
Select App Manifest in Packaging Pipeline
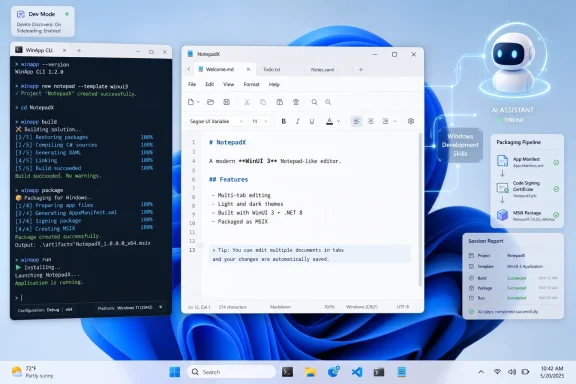[528, 162]
